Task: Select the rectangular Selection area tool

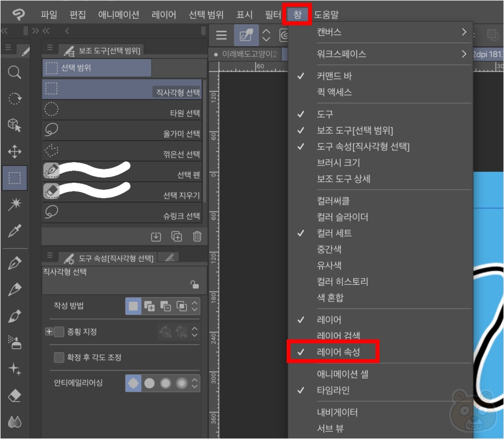Action: tap(15, 178)
